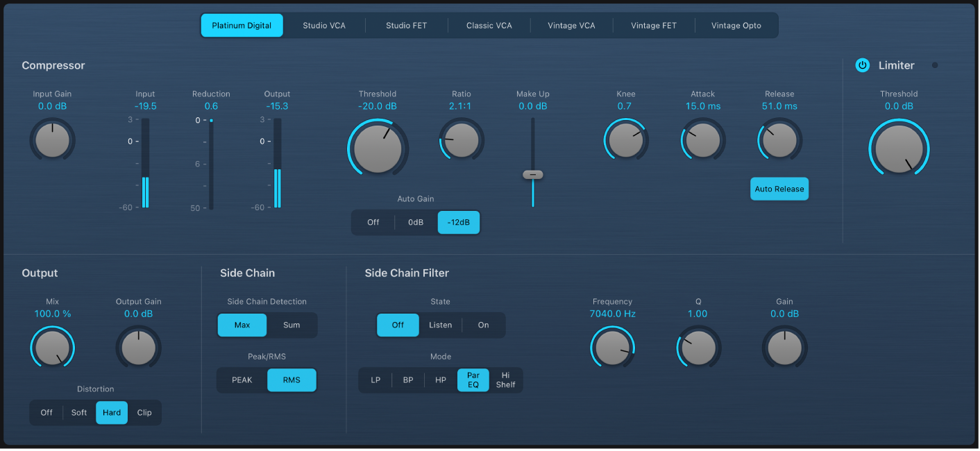Select the Studio FET compressor model
The height and width of the screenshot is (451, 980).
tap(407, 25)
